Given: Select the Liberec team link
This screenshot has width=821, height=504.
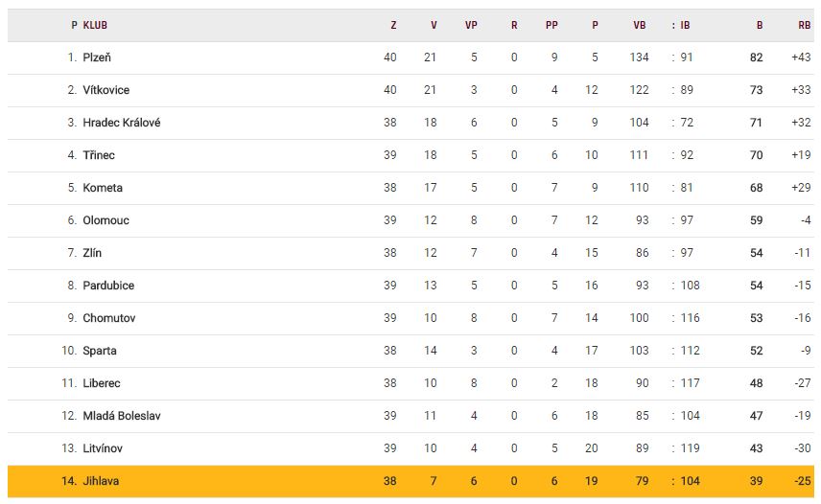Looking at the screenshot, I should coord(102,383).
